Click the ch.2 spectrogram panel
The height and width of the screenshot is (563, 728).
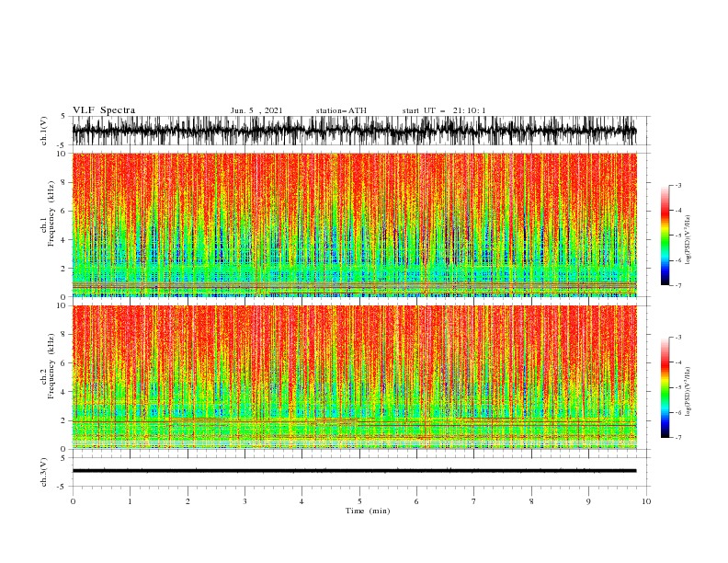click(354, 377)
